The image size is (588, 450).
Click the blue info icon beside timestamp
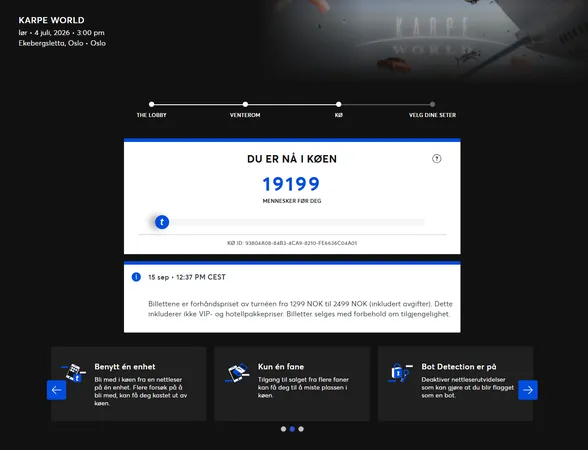[x=136, y=277]
